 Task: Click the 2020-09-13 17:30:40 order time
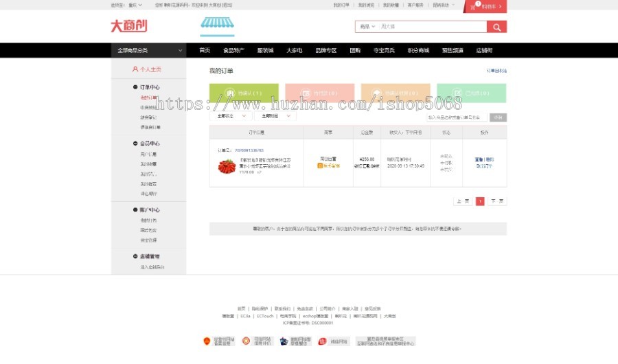pos(406,166)
